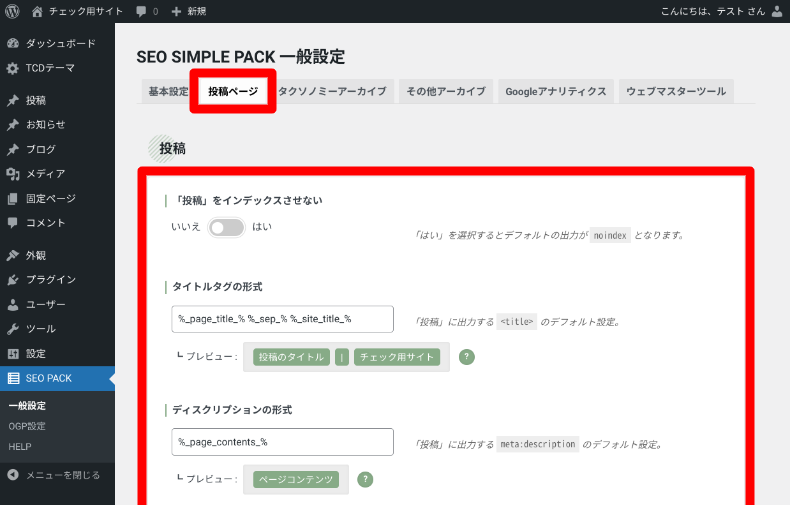Click the <title> code label
790x505 pixels.
pos(516,322)
